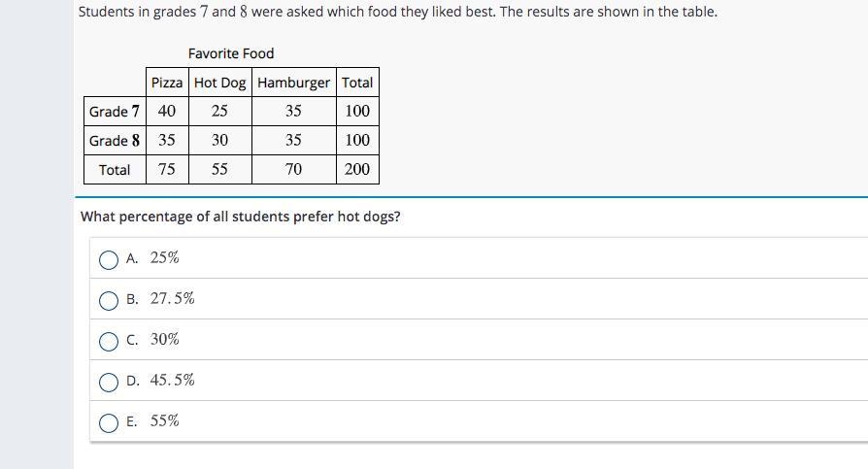
Task: Mark option D, 45.5%, as the answer
Action: pos(110,381)
